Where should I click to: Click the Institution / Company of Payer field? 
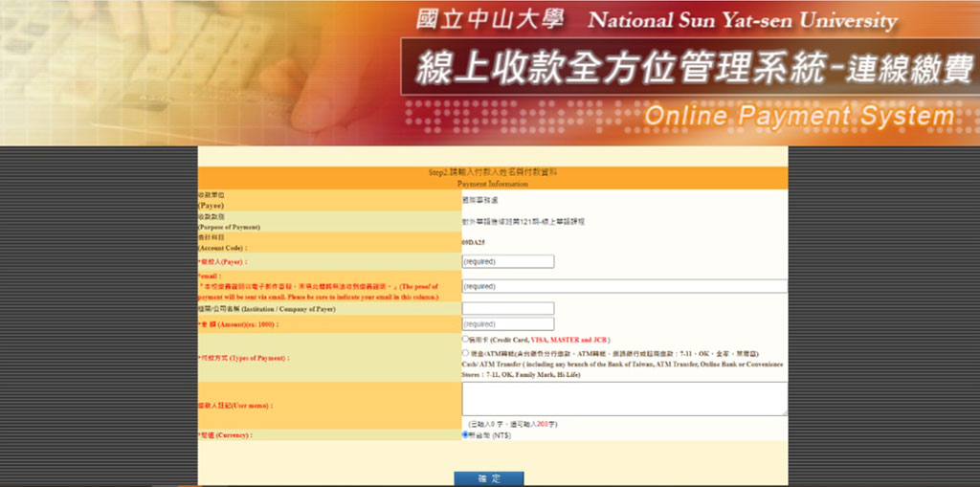[507, 308]
